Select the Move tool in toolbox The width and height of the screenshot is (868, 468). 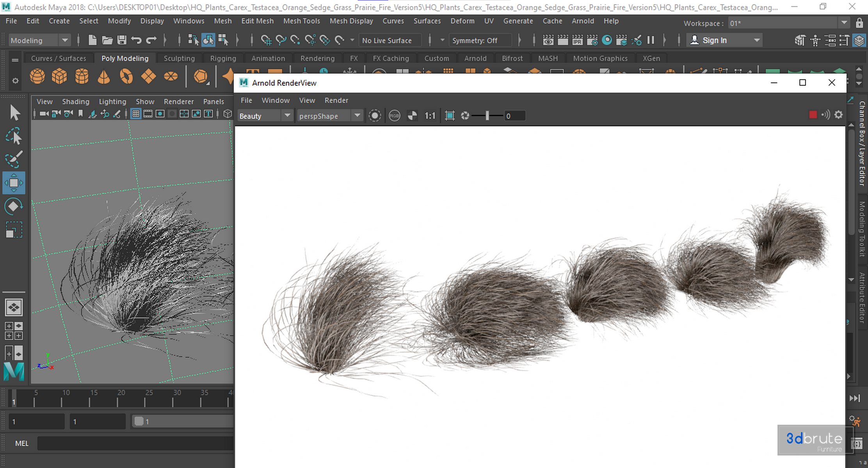14,183
